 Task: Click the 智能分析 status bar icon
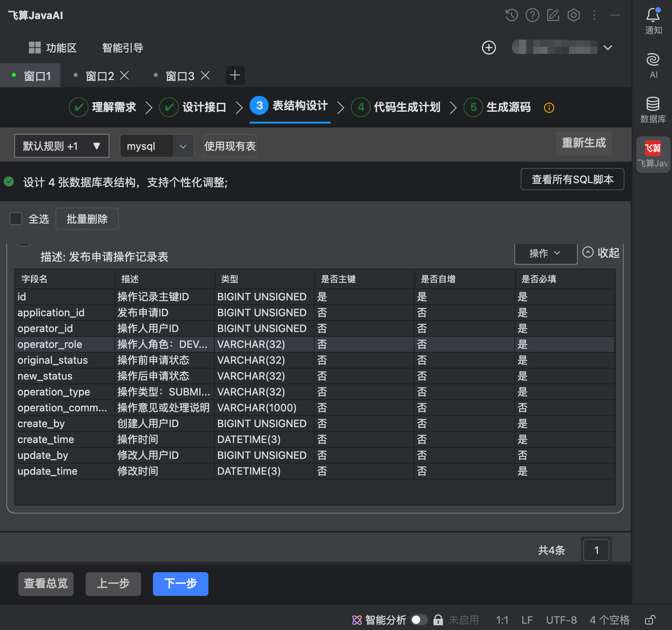(x=357, y=620)
